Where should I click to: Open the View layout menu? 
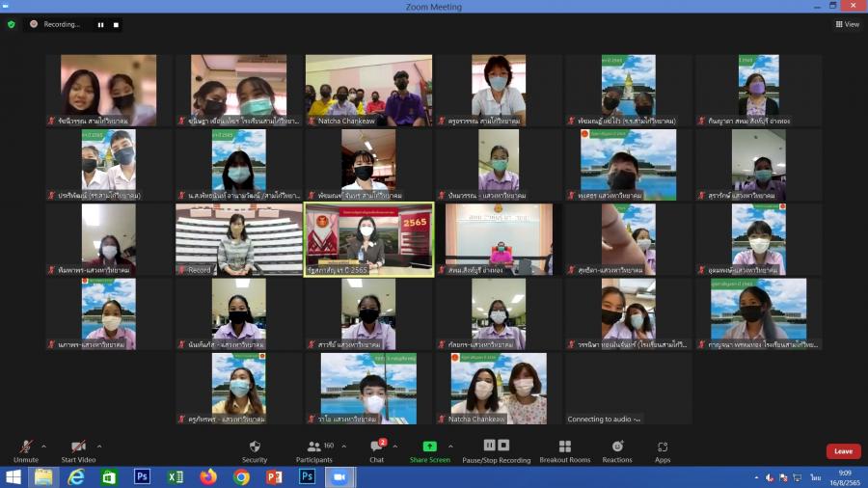[x=847, y=24]
